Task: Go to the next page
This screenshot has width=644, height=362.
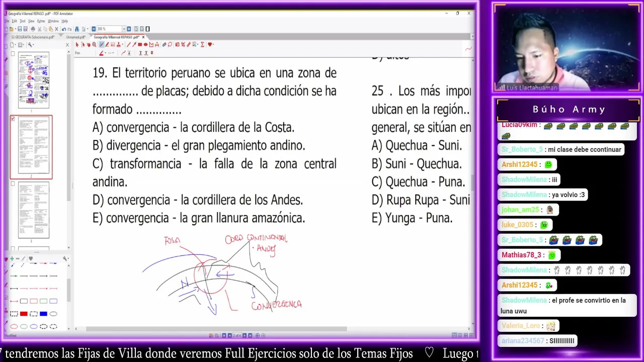Action: [x=245, y=335]
